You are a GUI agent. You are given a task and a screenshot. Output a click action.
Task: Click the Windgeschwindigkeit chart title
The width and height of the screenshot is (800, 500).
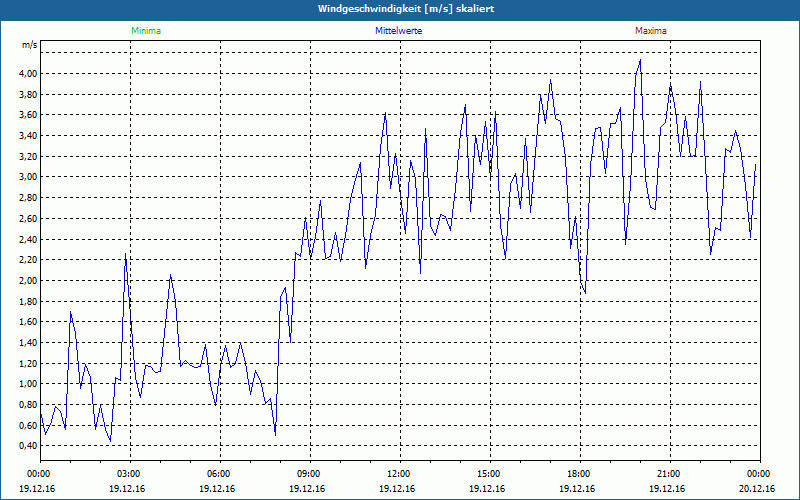point(406,9)
